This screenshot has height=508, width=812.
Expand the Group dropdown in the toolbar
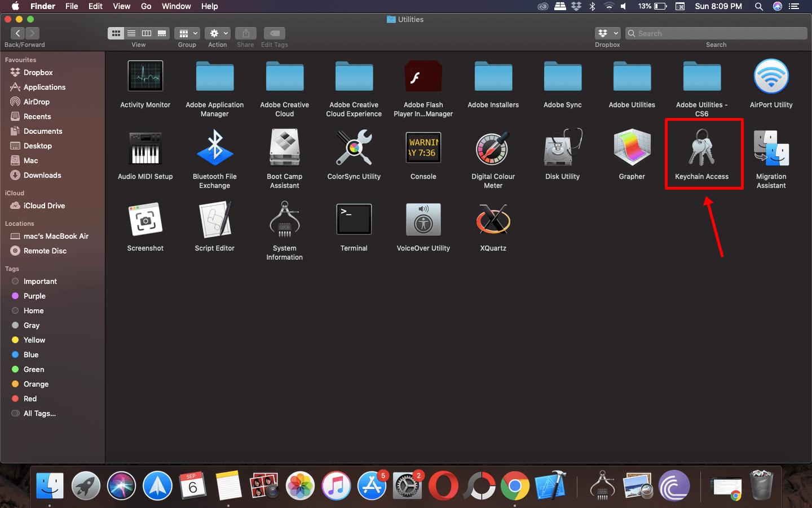[x=187, y=33]
